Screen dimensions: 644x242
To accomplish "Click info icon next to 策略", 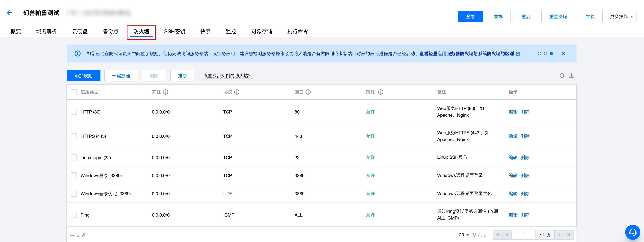I will [380, 92].
